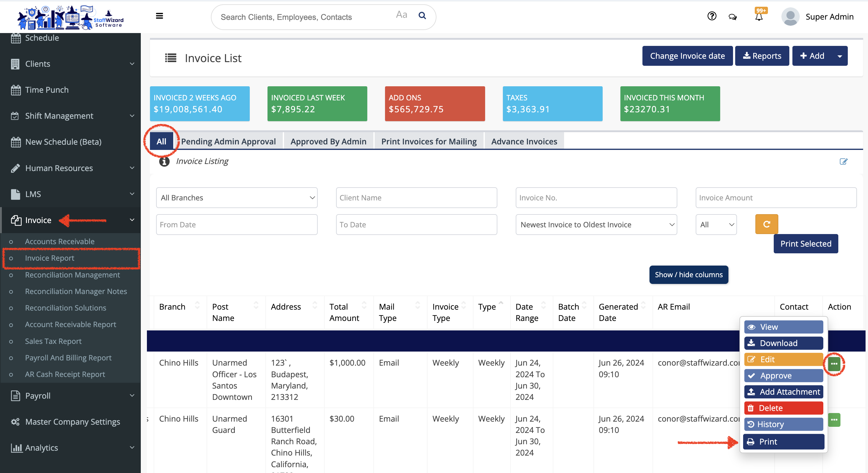Open Invoice Report in the sidebar
Image resolution: width=868 pixels, height=473 pixels.
(50, 258)
